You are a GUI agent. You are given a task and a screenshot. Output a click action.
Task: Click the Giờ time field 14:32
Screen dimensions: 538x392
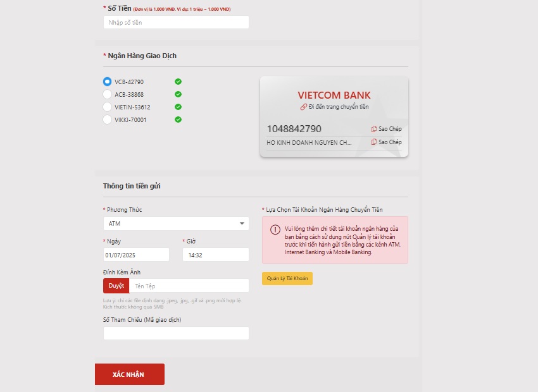(x=216, y=255)
